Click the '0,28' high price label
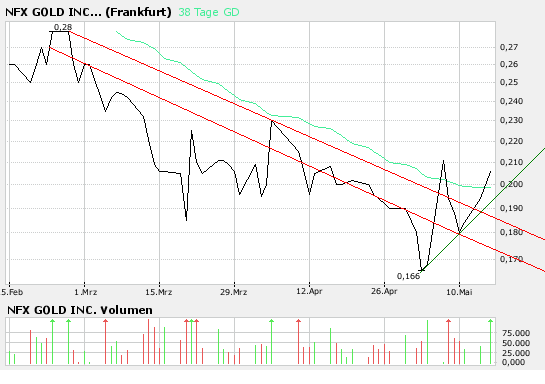545x384 pixels. [63, 27]
